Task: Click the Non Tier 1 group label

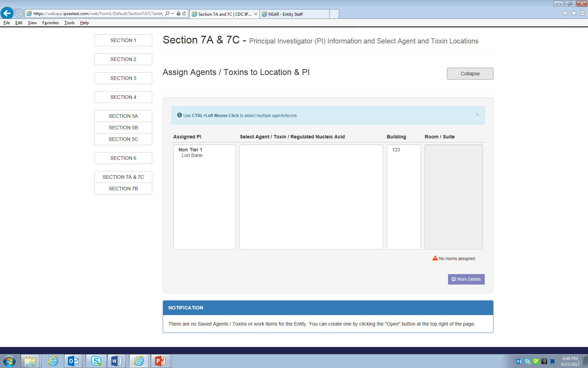Action: (190, 150)
